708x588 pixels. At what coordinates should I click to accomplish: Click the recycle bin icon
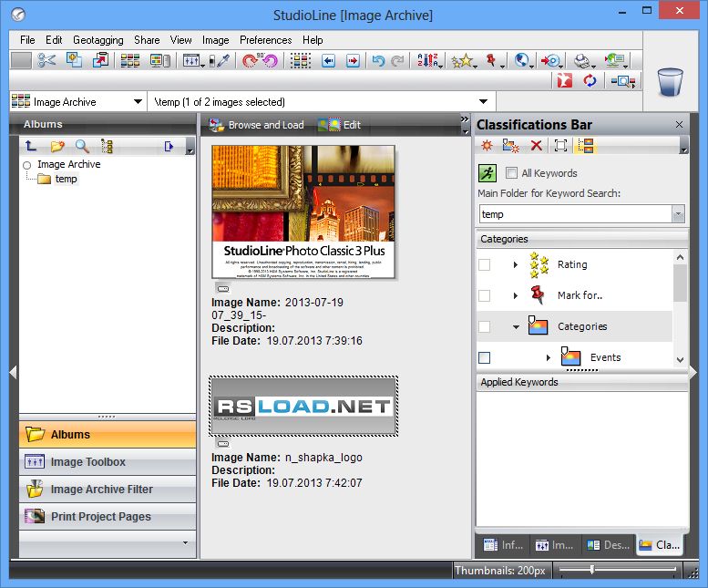pyautogui.click(x=670, y=82)
